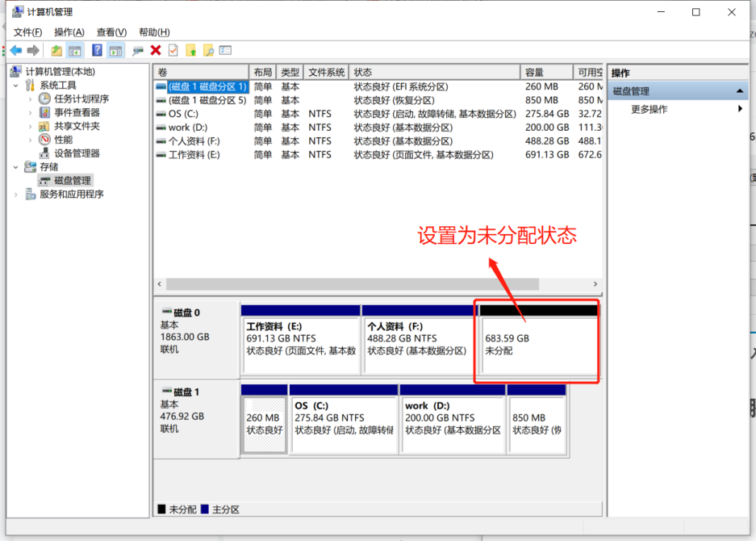This screenshot has height=541, width=756.
Task: Click the red X delete toolbar icon
Action: [156, 50]
